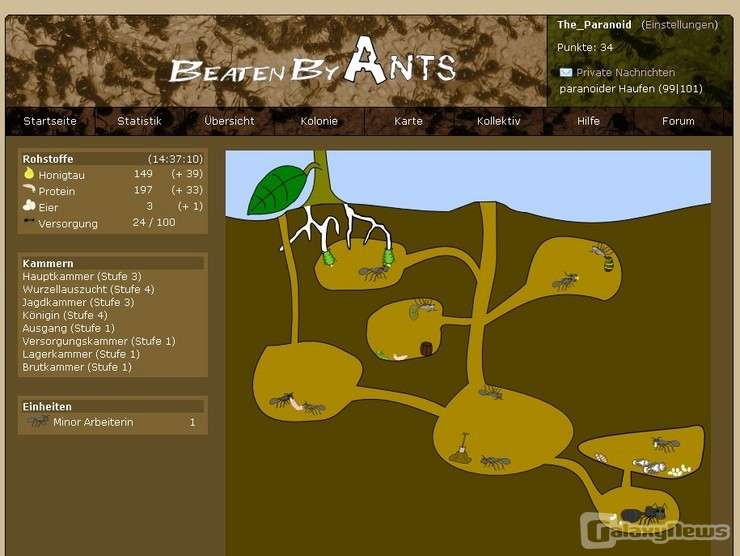Image resolution: width=740 pixels, height=556 pixels.
Task: Open Hauptkammer (Stufe 3)
Action: click(x=82, y=277)
